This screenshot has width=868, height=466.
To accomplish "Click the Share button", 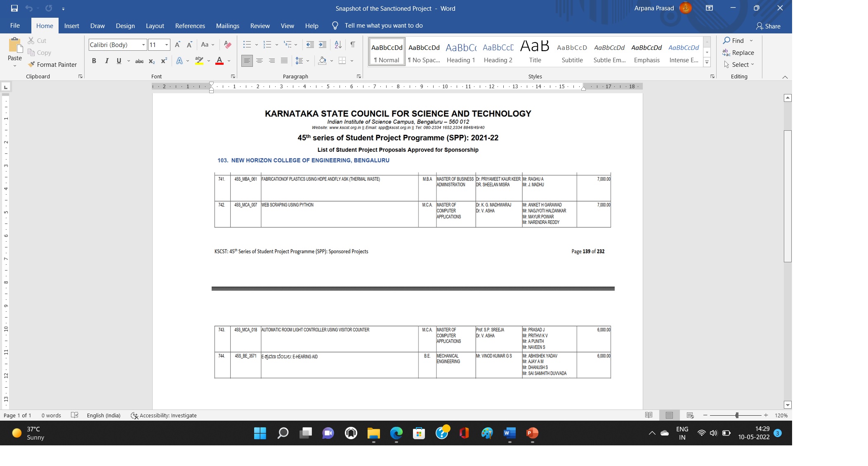I will (768, 26).
